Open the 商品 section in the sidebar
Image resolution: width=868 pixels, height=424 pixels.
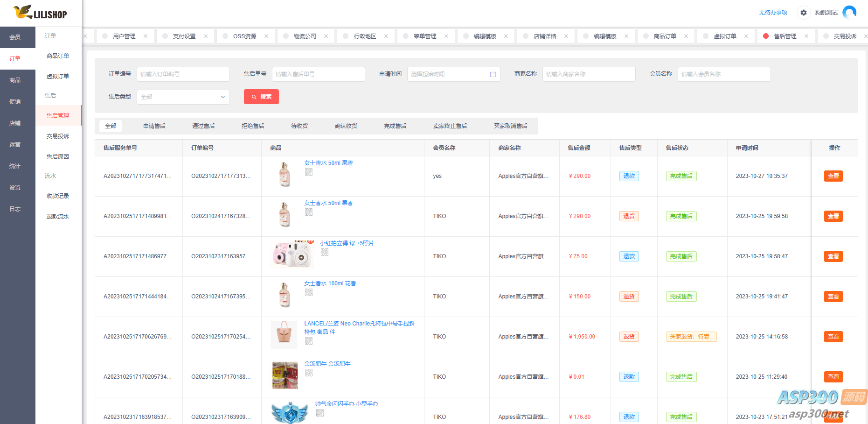click(18, 80)
